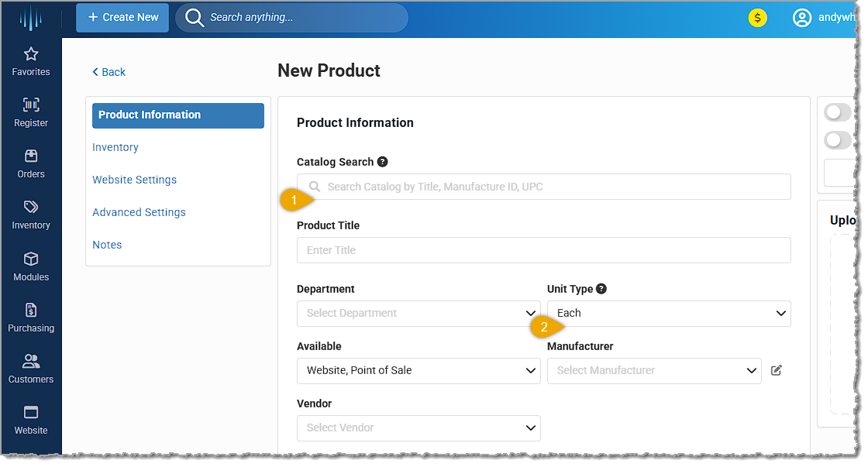868x467 pixels.
Task: Open Customers in the sidebar
Action: (31, 369)
